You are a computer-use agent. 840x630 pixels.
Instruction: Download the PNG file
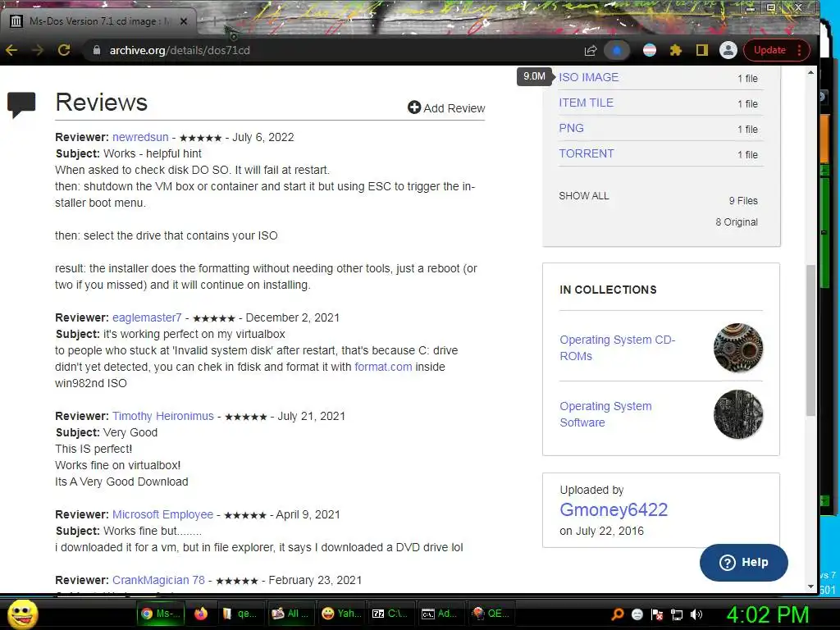[x=571, y=128]
